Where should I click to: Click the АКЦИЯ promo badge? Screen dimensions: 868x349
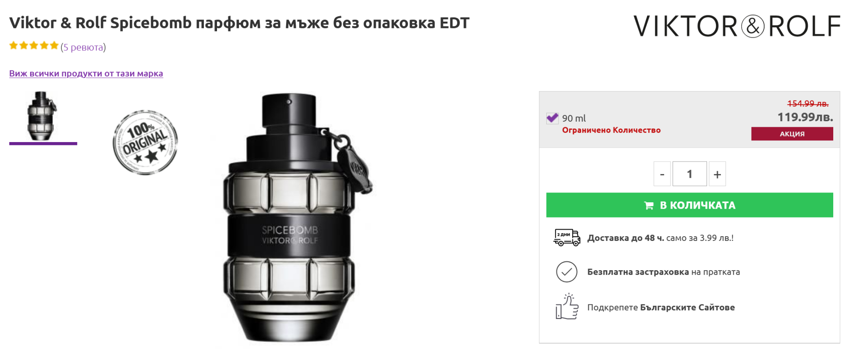[792, 134]
